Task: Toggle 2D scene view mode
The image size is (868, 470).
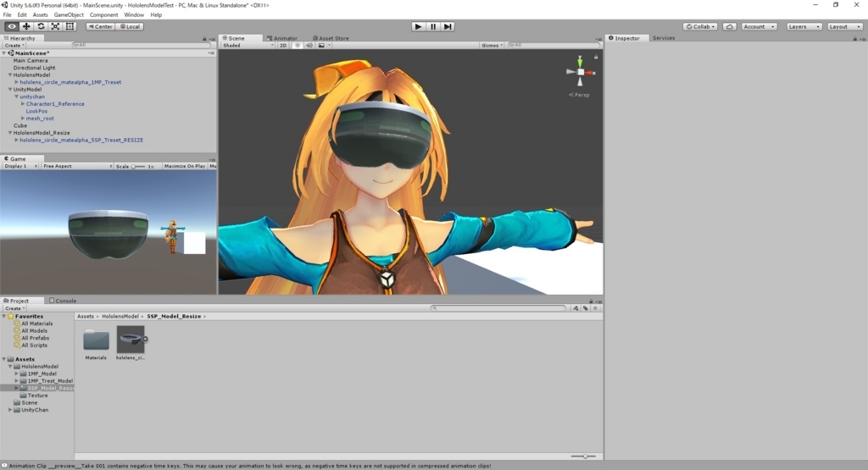Action: 283,46
